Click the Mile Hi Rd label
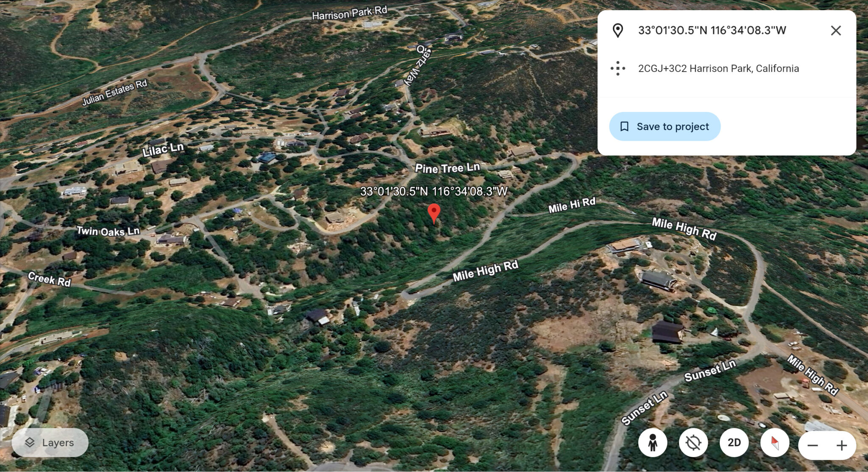 [x=572, y=205]
